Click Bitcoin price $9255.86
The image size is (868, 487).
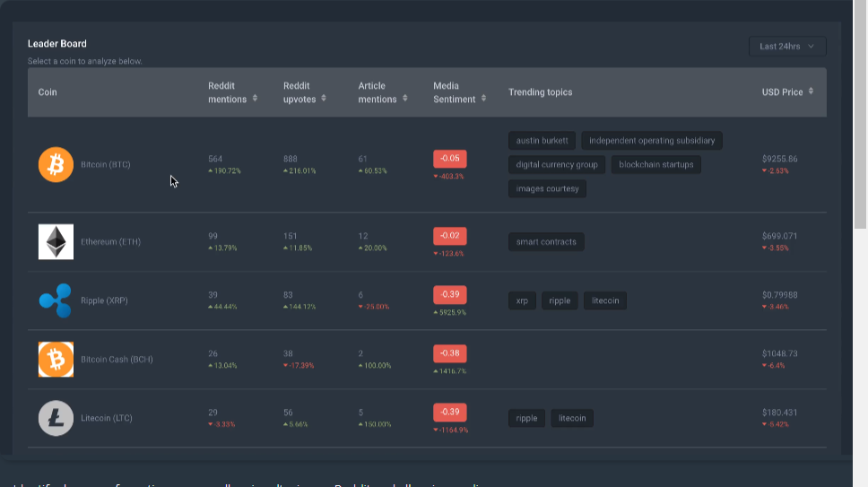779,159
